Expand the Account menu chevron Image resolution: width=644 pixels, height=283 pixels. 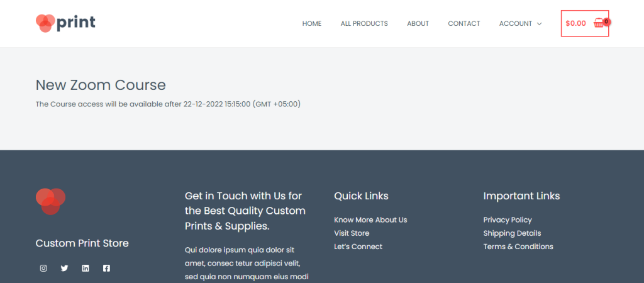click(x=539, y=24)
